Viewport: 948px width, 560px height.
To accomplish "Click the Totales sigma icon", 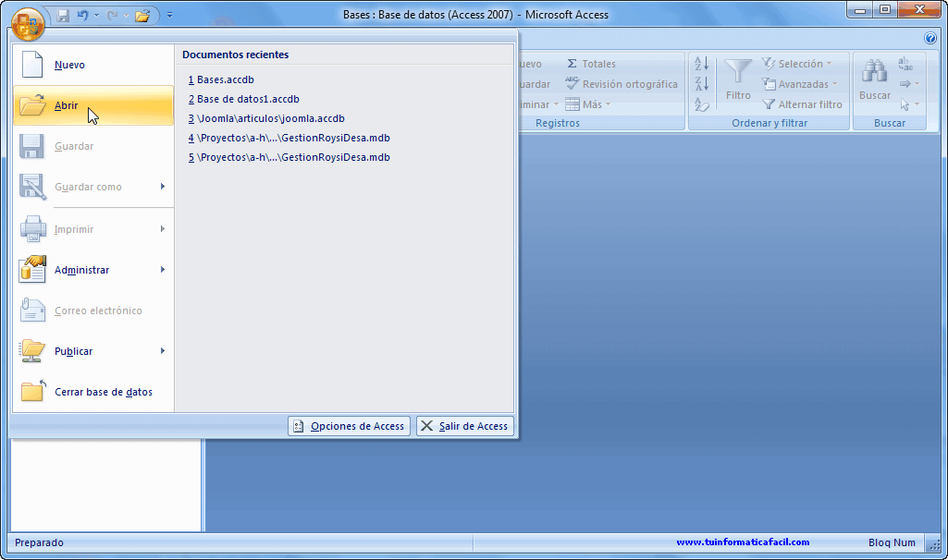I will tap(572, 64).
